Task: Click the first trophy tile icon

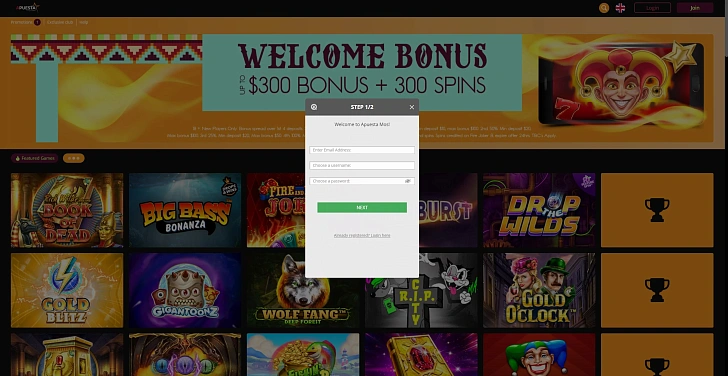Action: (657, 210)
